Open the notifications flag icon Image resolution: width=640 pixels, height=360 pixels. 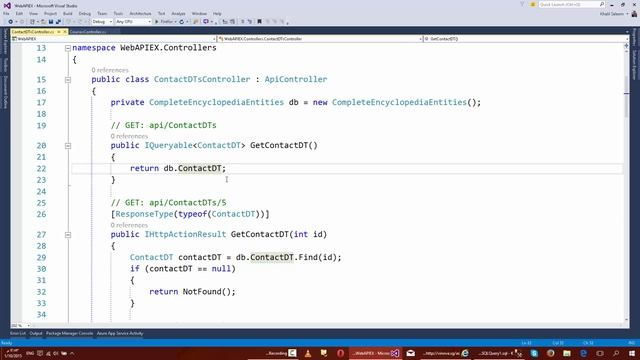[x=533, y=4]
